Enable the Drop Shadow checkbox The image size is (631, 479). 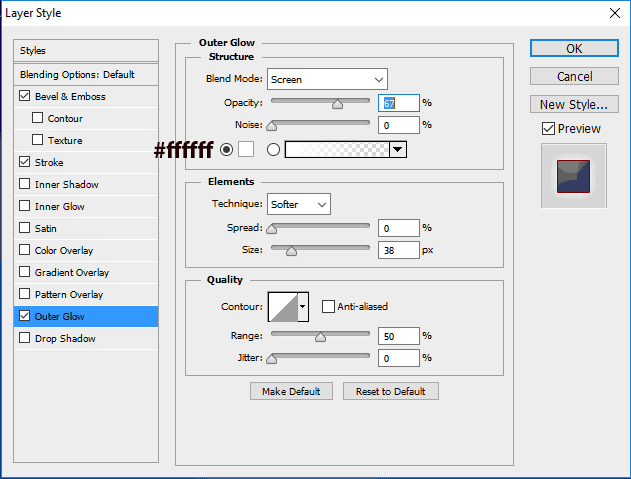click(x=24, y=338)
